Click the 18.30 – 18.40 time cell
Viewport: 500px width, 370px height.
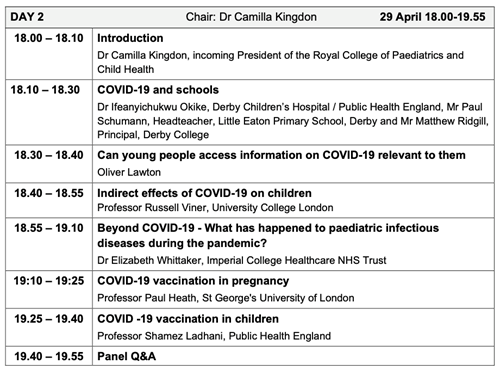tap(49, 155)
